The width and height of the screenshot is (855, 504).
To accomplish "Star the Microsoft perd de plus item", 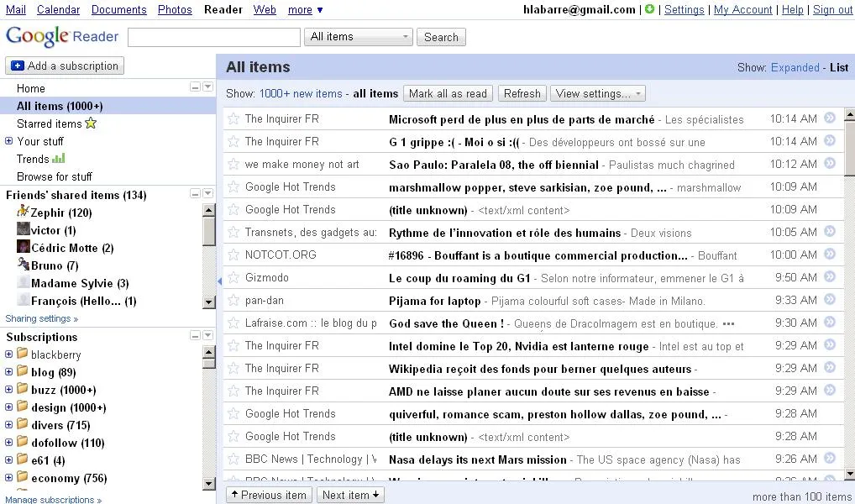I will (x=233, y=119).
